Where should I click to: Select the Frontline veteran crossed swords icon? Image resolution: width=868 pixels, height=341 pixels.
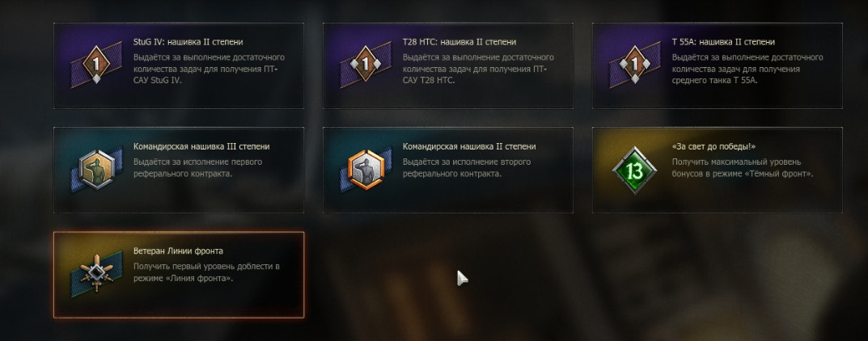coord(96,274)
